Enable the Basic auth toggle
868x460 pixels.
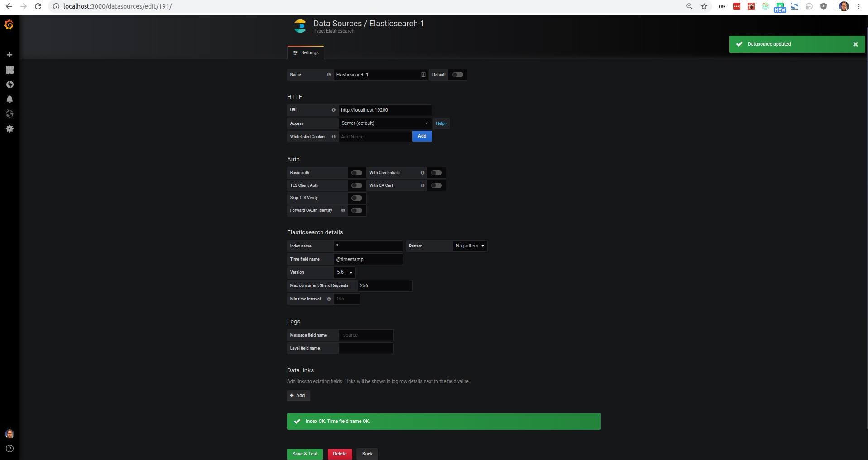pyautogui.click(x=356, y=172)
